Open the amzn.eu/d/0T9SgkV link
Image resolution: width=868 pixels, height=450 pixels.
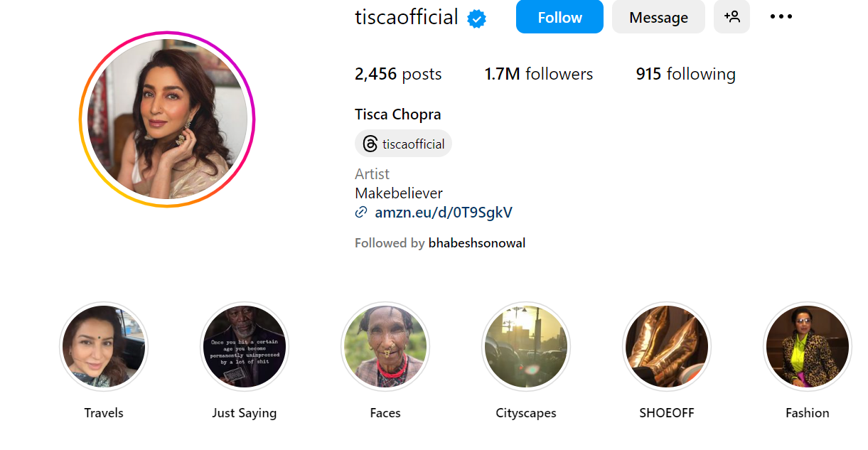(444, 212)
